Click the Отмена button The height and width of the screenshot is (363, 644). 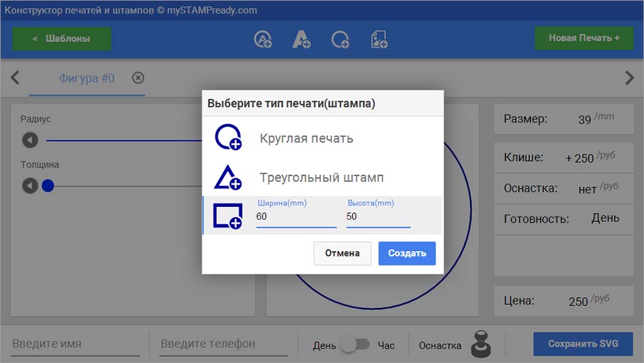342,253
